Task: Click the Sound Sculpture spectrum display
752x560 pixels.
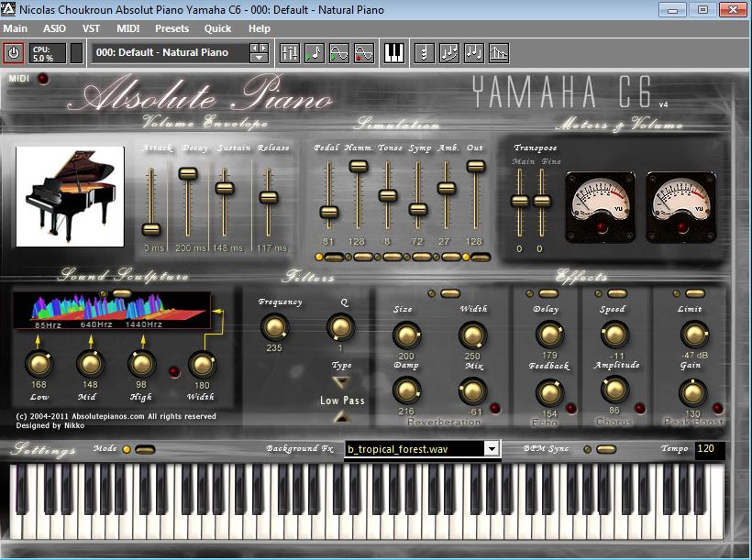Action: pyautogui.click(x=111, y=311)
